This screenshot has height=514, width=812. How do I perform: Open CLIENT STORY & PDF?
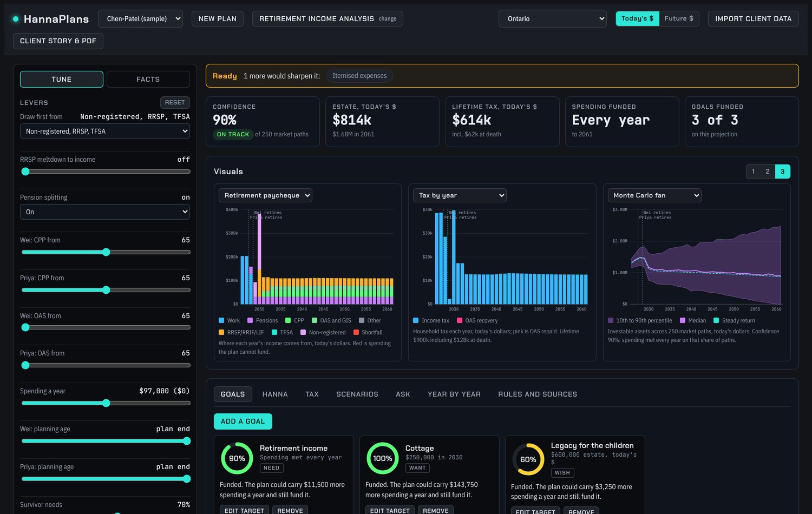click(58, 41)
